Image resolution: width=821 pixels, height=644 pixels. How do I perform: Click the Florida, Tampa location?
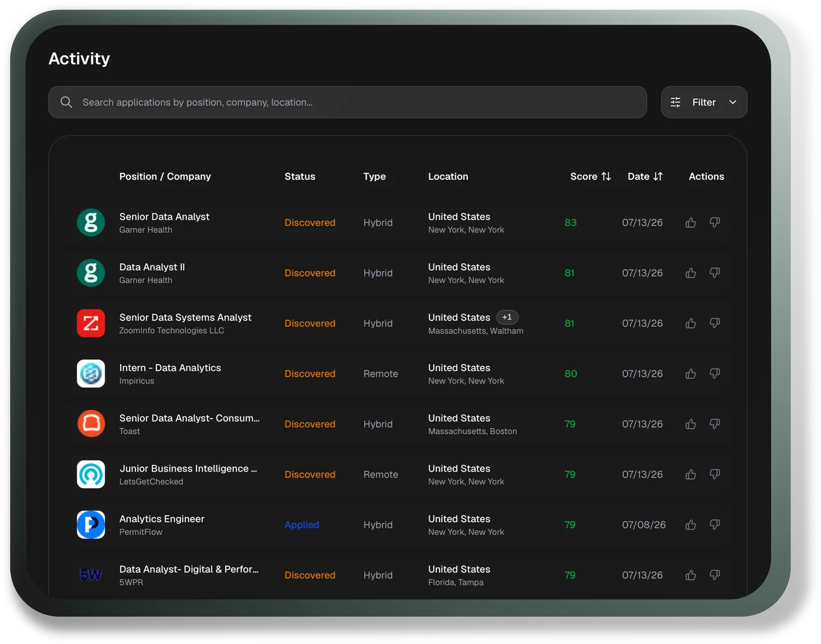[x=456, y=583]
